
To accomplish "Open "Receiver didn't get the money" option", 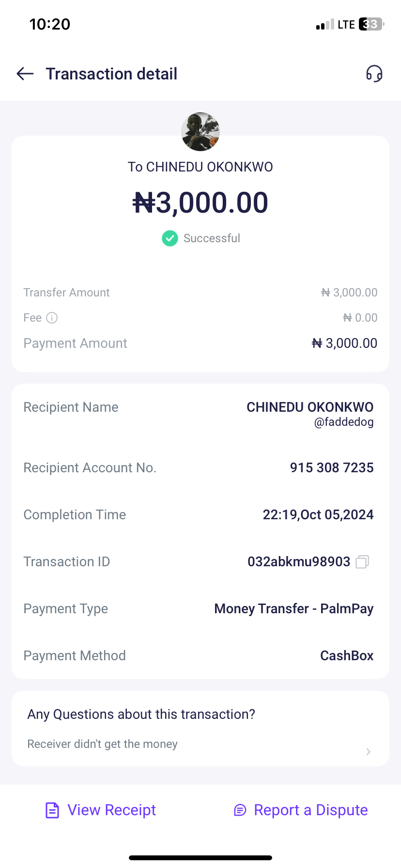I will tap(103, 744).
